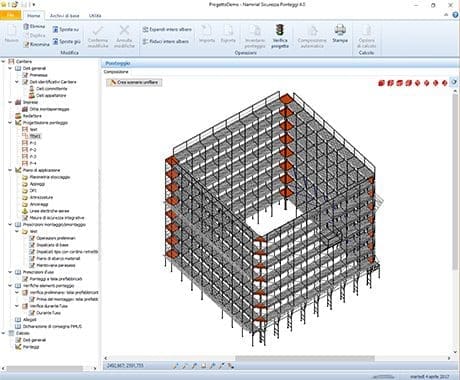Select Ponteggi a telai prefabbricati item
Viewport: 460px width, 380px height.
56,279
